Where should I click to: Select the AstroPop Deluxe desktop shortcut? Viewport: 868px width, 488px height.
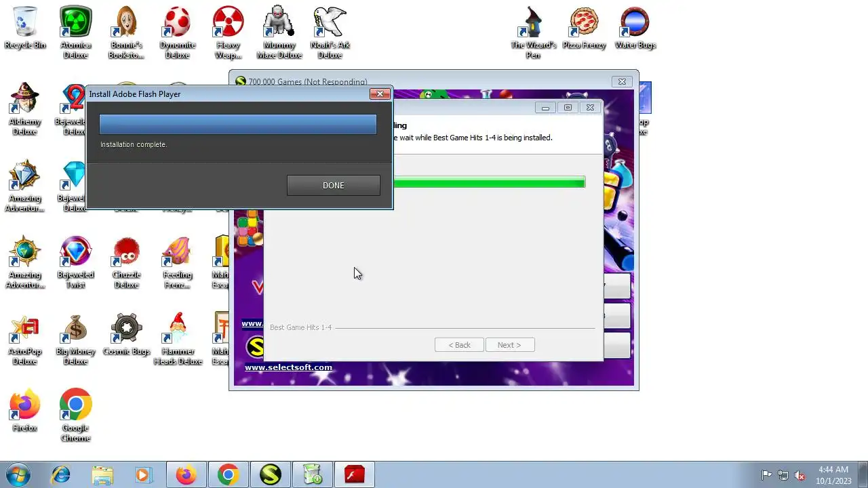pos(25,339)
